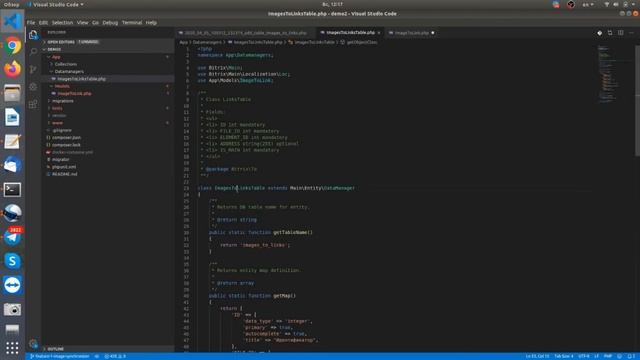The width and height of the screenshot is (640, 360).
Task: Click the notifications bell in status bar
Action: tap(631, 356)
